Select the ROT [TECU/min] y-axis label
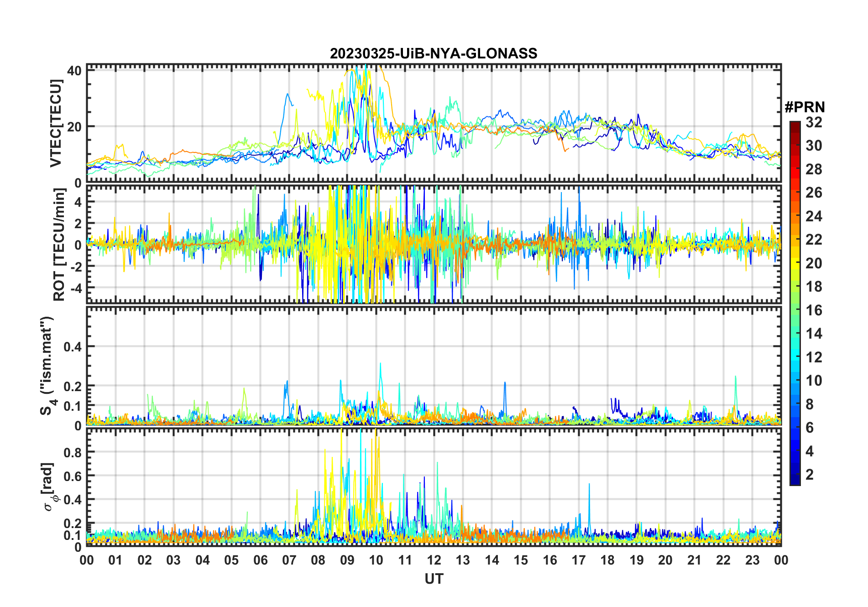The image size is (868, 607). click(59, 245)
